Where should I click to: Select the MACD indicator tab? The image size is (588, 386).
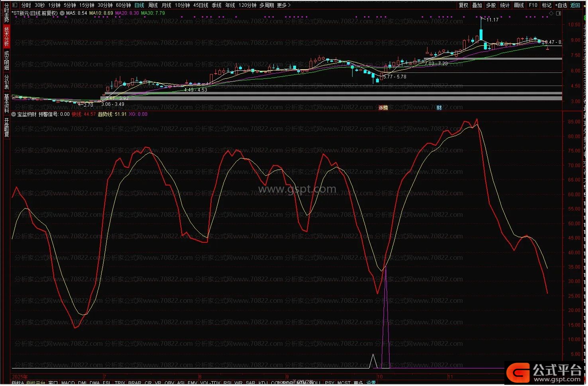pyautogui.click(x=68, y=383)
